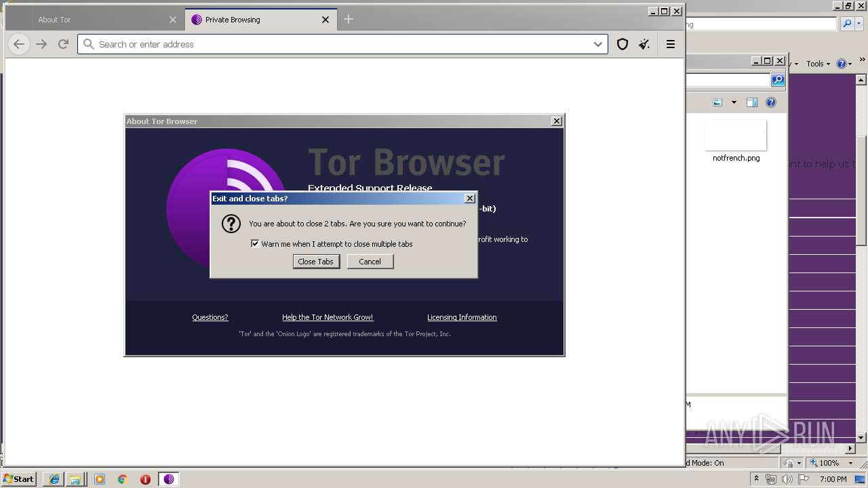The height and width of the screenshot is (488, 868).
Task: Expand the Internet Explorer toolbar chevron overflow
Action: coord(862,60)
